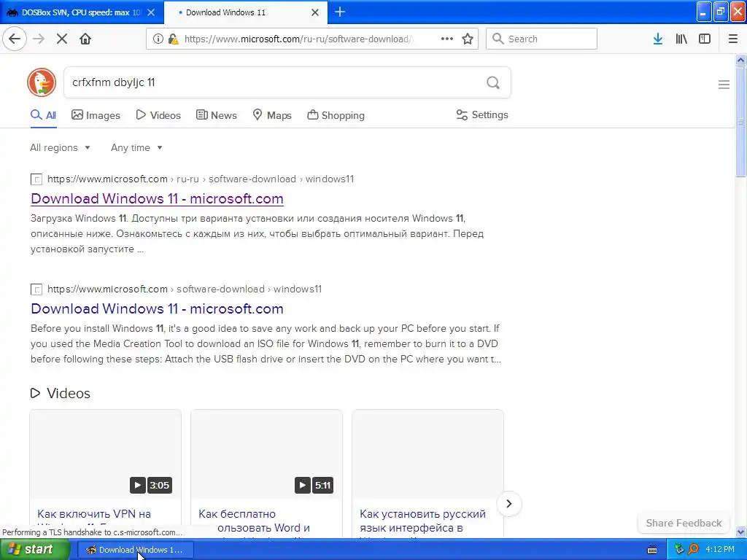The image size is (747, 560).
Task: Switch to Videos results
Action: 158,115
